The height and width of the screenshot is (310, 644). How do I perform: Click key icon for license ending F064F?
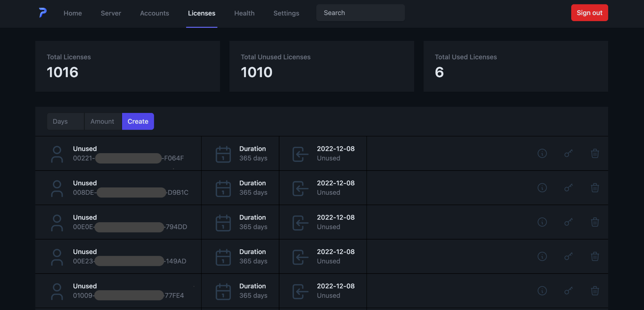(x=569, y=153)
